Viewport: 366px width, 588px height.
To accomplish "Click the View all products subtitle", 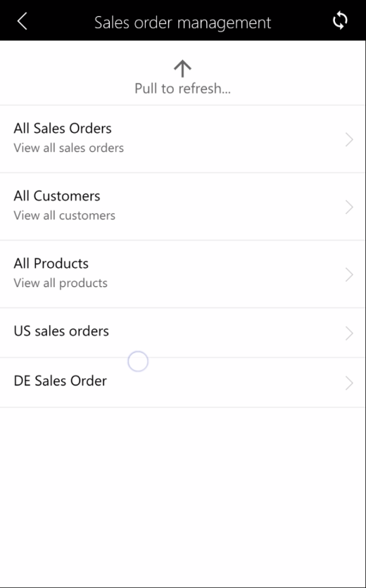I will tap(61, 283).
